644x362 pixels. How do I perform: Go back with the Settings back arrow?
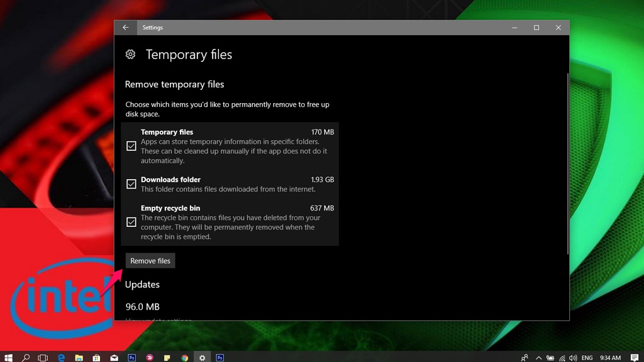[125, 28]
